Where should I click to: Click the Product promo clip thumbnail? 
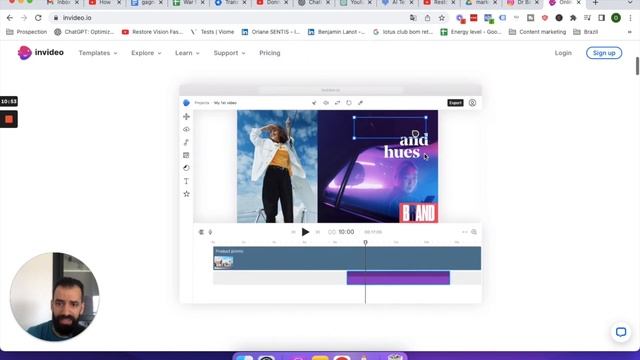pyautogui.click(x=223, y=262)
